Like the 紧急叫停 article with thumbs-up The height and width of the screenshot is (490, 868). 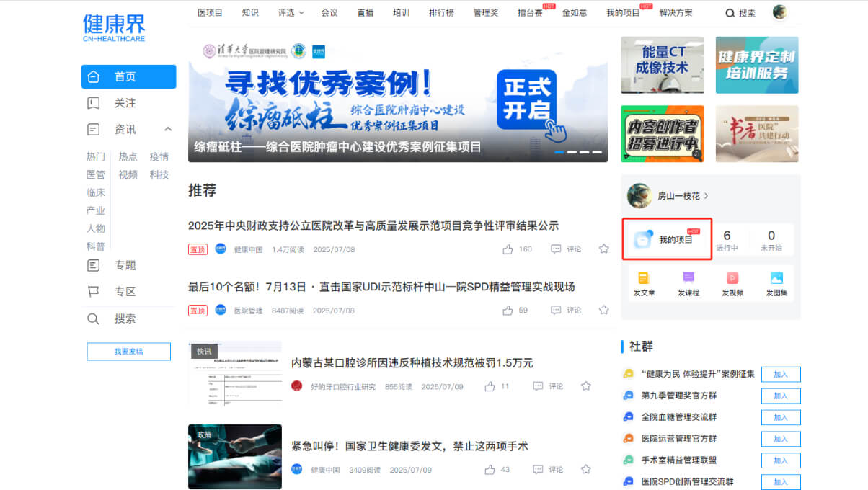pos(490,470)
